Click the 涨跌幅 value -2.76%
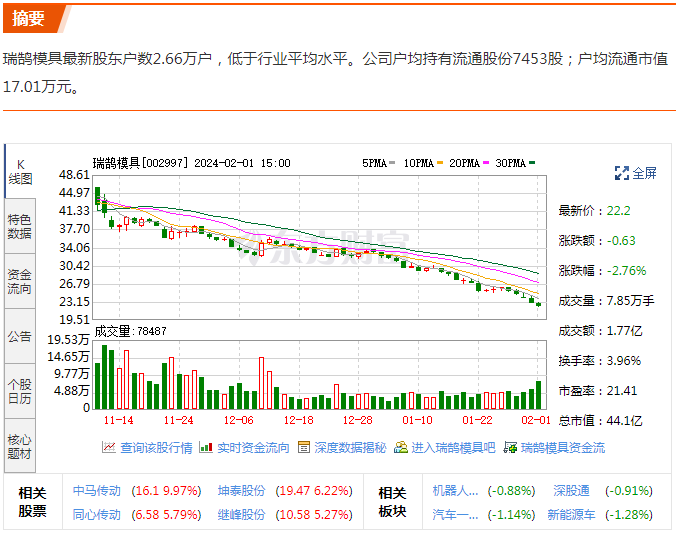This screenshot has height=535, width=676. click(626, 271)
